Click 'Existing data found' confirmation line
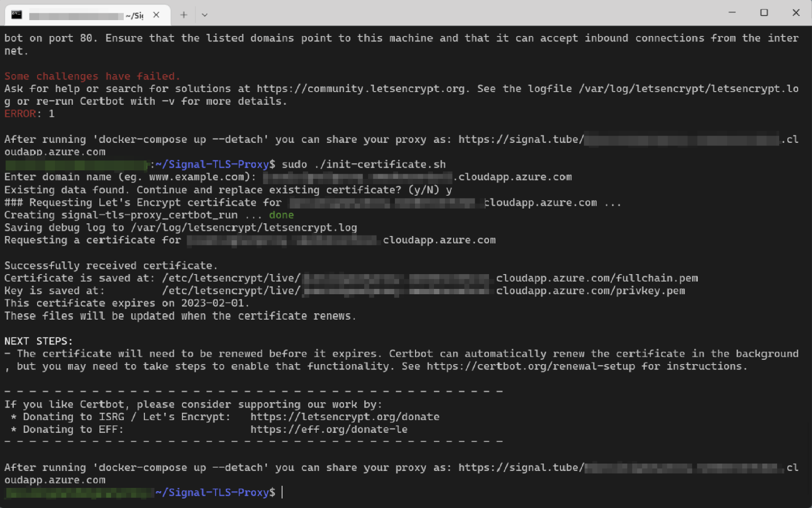This screenshot has width=812, height=508. (x=228, y=190)
